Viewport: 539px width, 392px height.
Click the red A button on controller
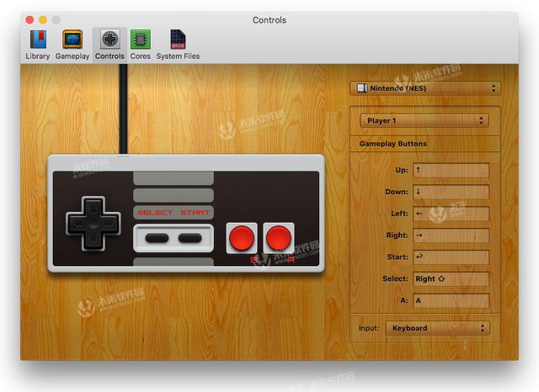tap(279, 238)
